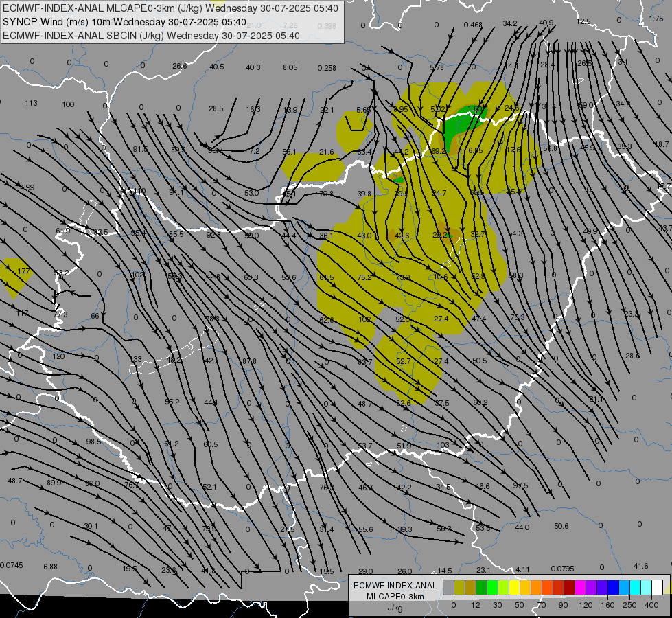Click the legend tick label '90'

563,605
